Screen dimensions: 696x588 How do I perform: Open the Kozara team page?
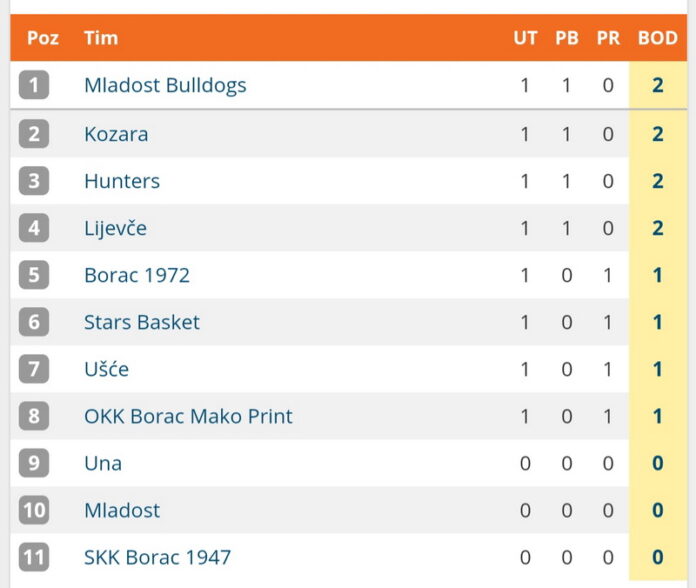[116, 134]
